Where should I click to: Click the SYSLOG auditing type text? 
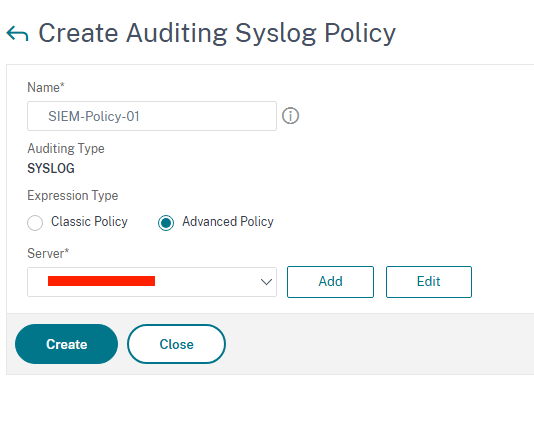click(x=51, y=168)
